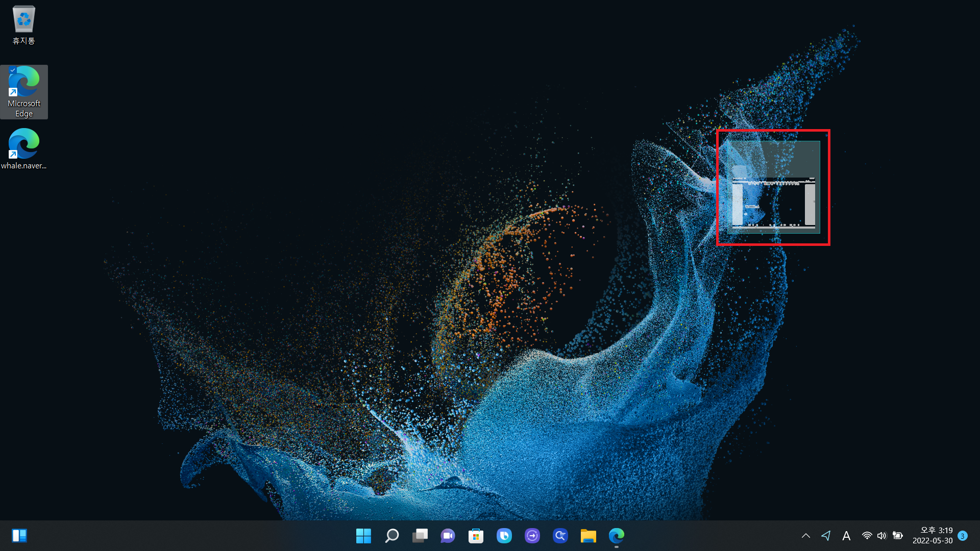
Task: Open the volume speaker control
Action: [881, 536]
